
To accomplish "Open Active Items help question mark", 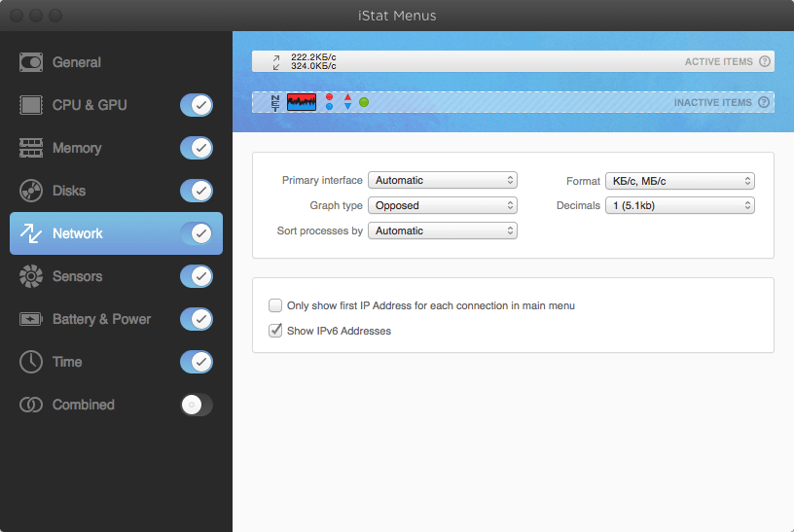I will click(x=765, y=61).
